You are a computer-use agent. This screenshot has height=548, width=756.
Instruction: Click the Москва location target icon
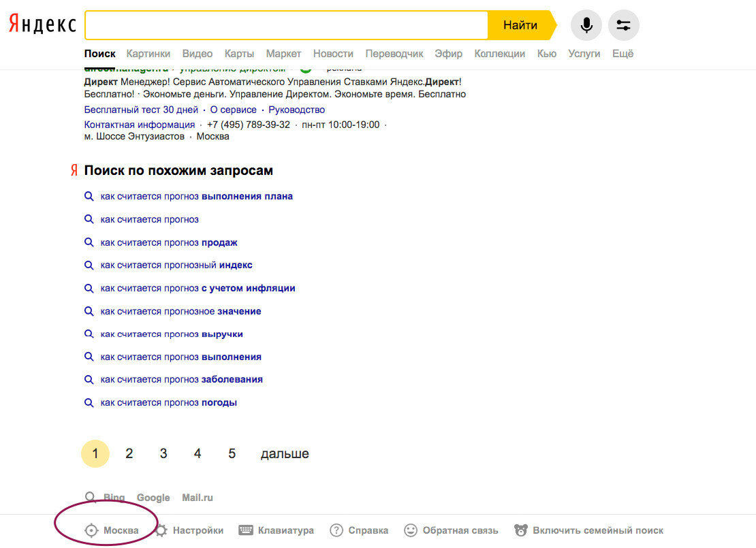(91, 530)
